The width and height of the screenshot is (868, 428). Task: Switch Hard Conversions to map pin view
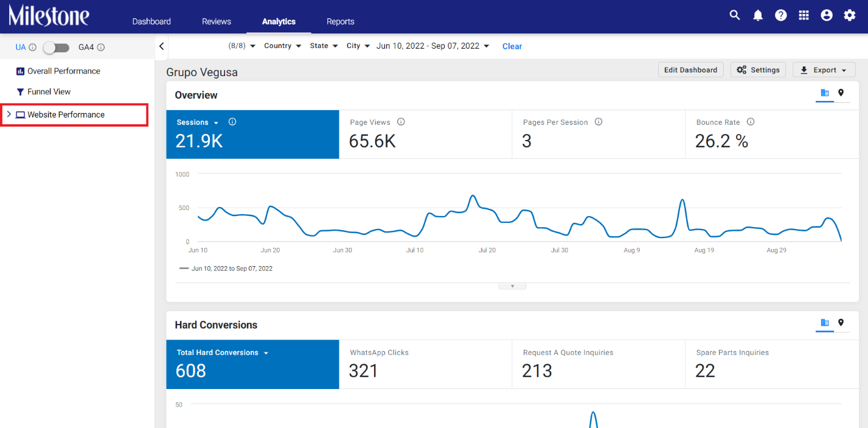[841, 323]
